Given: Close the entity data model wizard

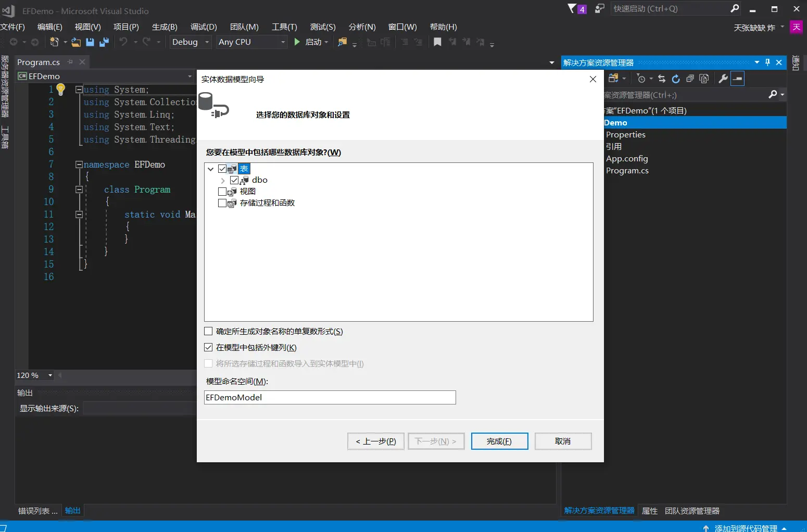Looking at the screenshot, I should click(x=593, y=79).
